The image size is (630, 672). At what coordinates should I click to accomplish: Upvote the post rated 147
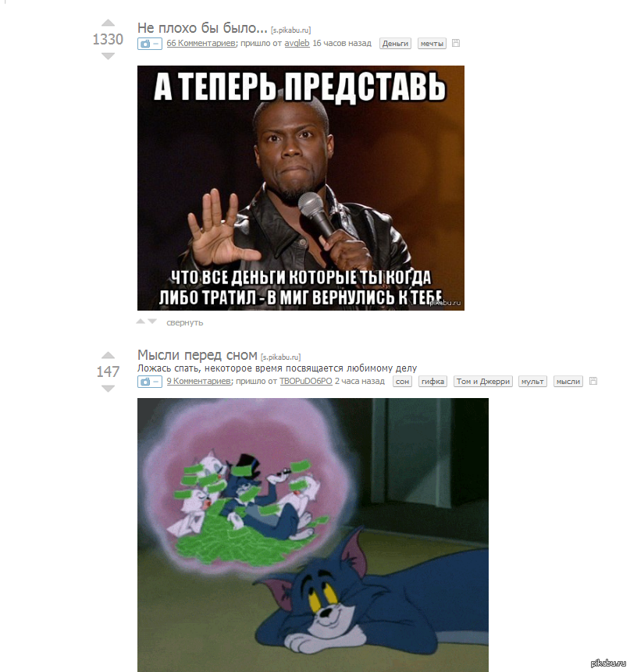click(x=108, y=355)
